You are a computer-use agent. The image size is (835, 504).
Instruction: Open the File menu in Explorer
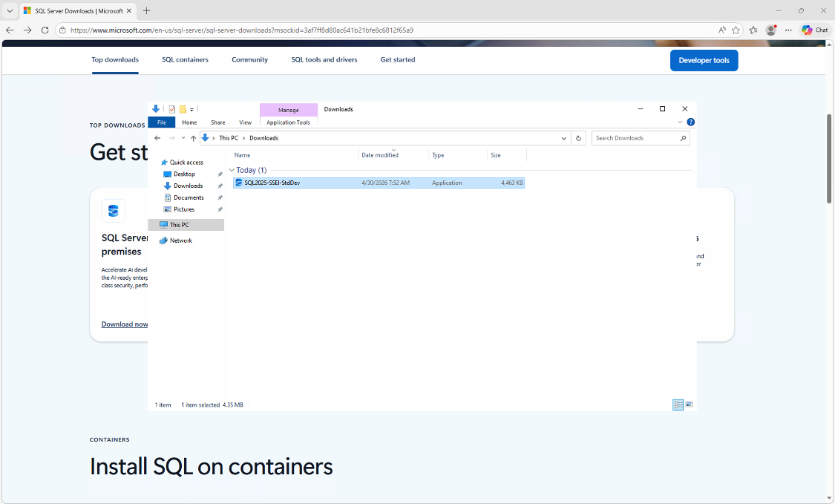[x=161, y=122]
